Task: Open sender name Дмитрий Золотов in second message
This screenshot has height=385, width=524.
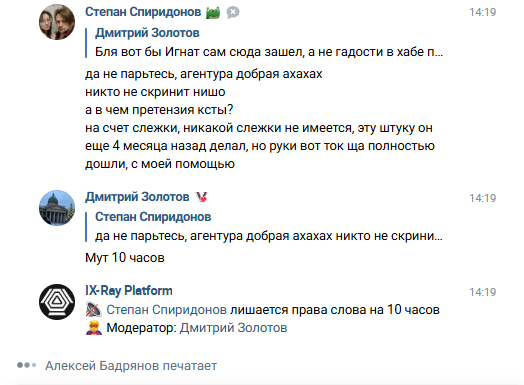Action: (137, 197)
